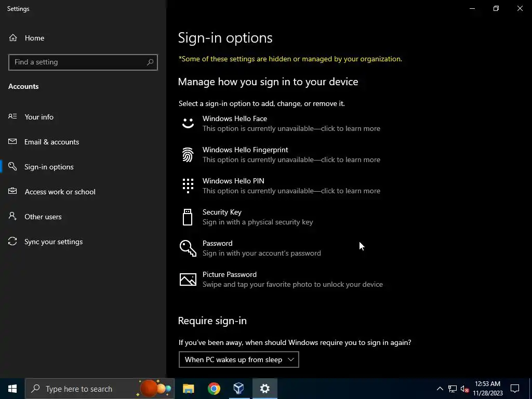Launch Google Chrome from the taskbar
This screenshot has width=532, height=399.
214,389
